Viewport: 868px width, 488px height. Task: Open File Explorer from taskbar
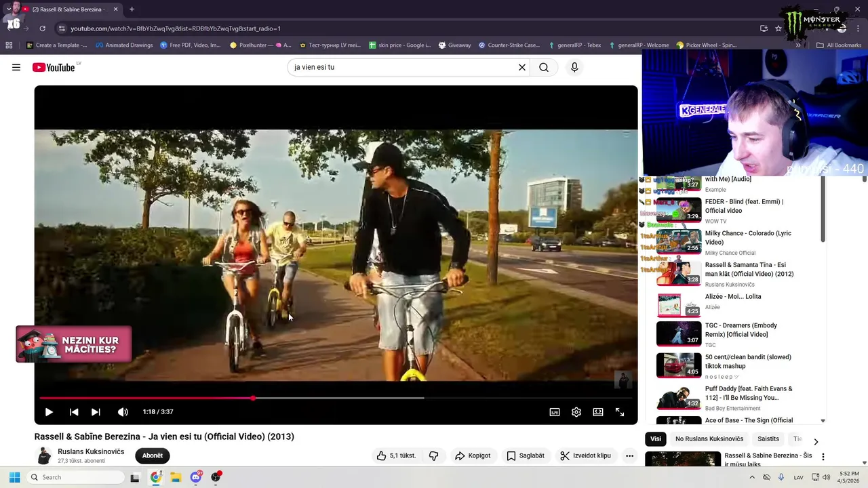click(x=176, y=477)
